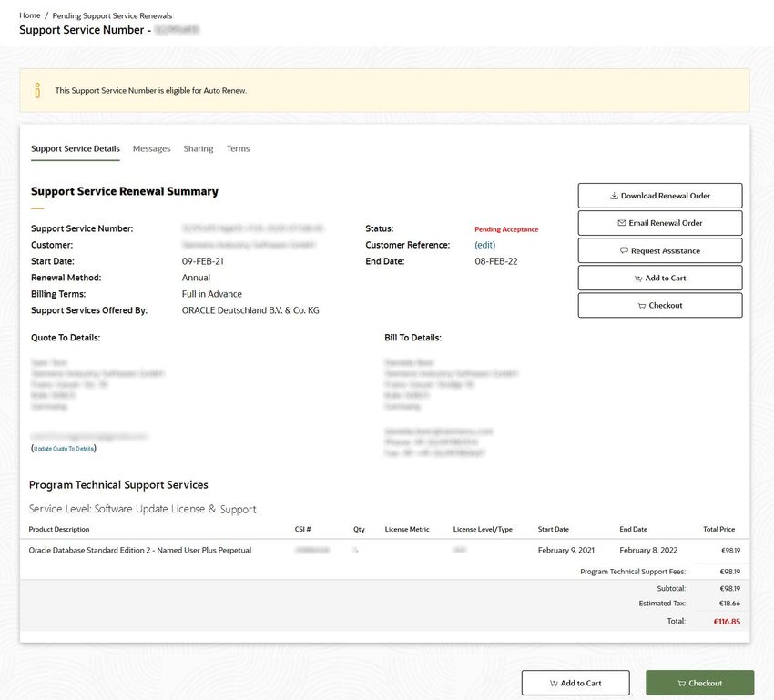Click cart icon in green Checkout button
774x700 pixels.
coord(682,684)
